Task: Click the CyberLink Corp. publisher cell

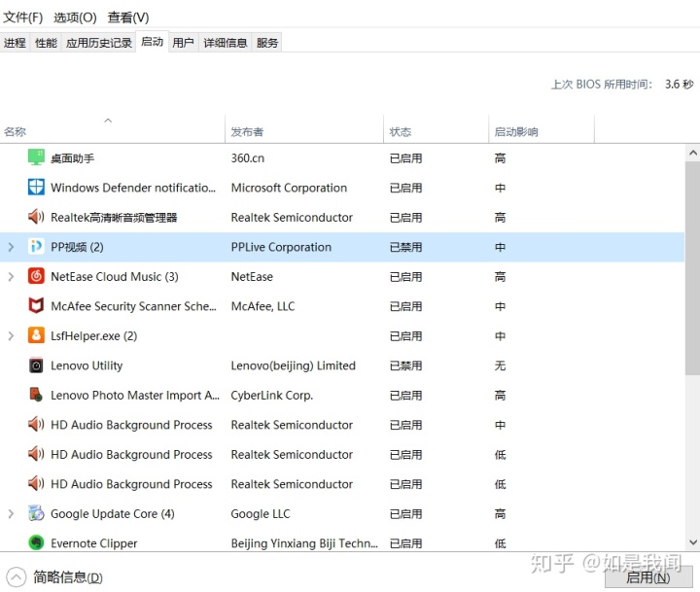Action: click(x=271, y=395)
